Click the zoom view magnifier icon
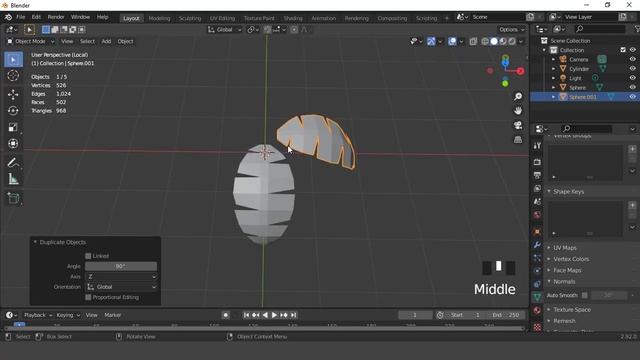This screenshot has width=640, height=360. pyautogui.click(x=518, y=96)
